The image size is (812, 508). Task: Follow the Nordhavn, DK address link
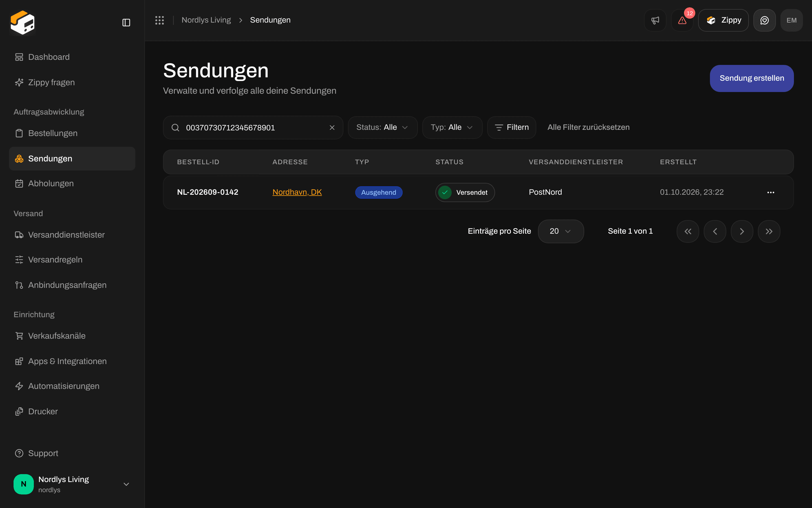297,192
